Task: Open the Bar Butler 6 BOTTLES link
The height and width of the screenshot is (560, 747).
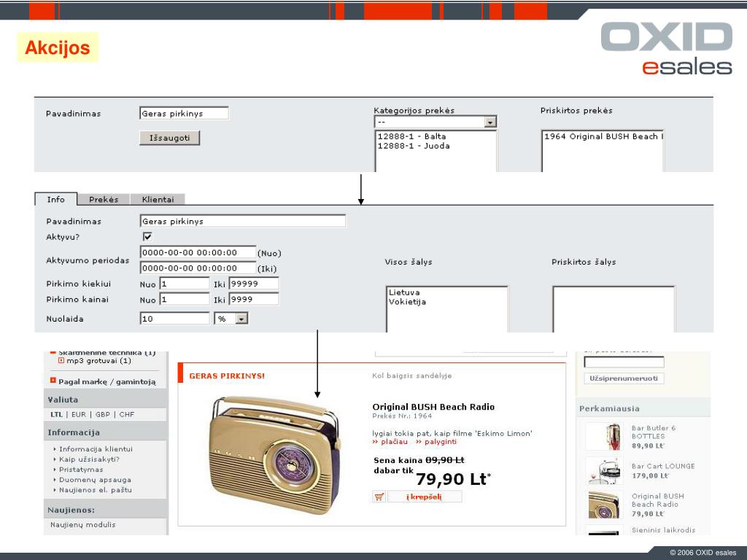Action: (654, 432)
